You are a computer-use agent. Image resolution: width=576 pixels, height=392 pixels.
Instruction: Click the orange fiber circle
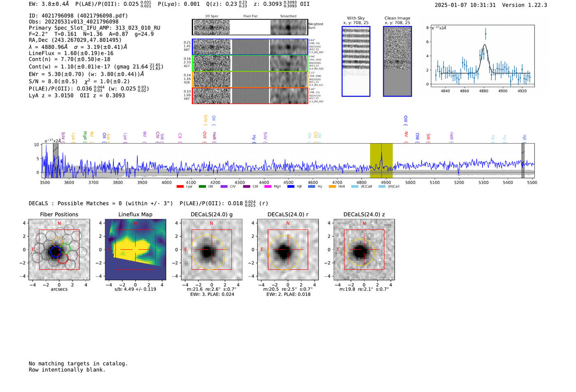point(58,241)
